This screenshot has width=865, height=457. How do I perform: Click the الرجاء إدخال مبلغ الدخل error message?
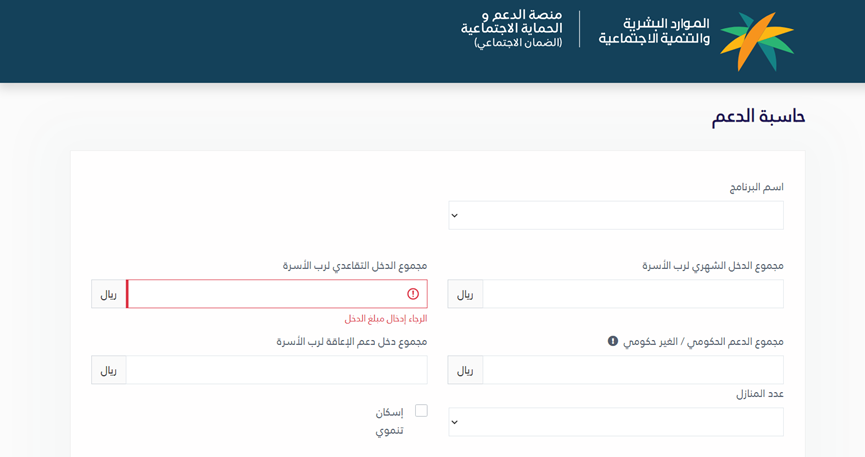coord(386,319)
